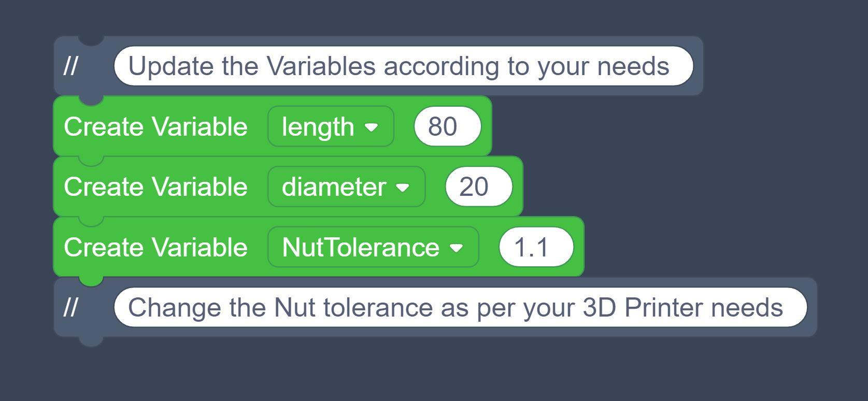Click the dropdown arrow next to diameter

(403, 188)
